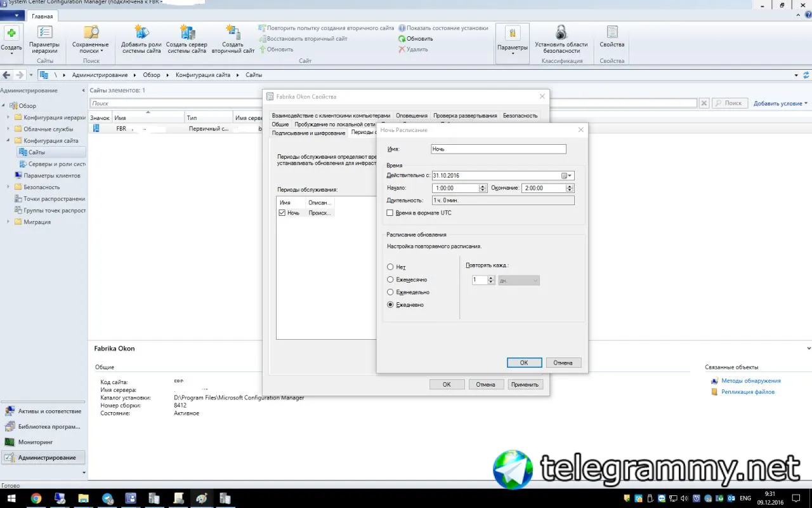Click the ENG language indicator
This screenshot has width=812, height=508.
click(745, 498)
